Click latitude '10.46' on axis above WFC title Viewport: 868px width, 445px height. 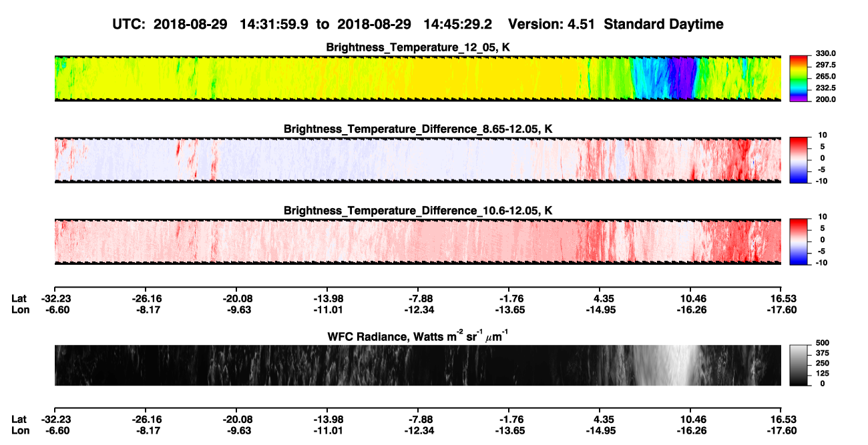click(x=692, y=298)
